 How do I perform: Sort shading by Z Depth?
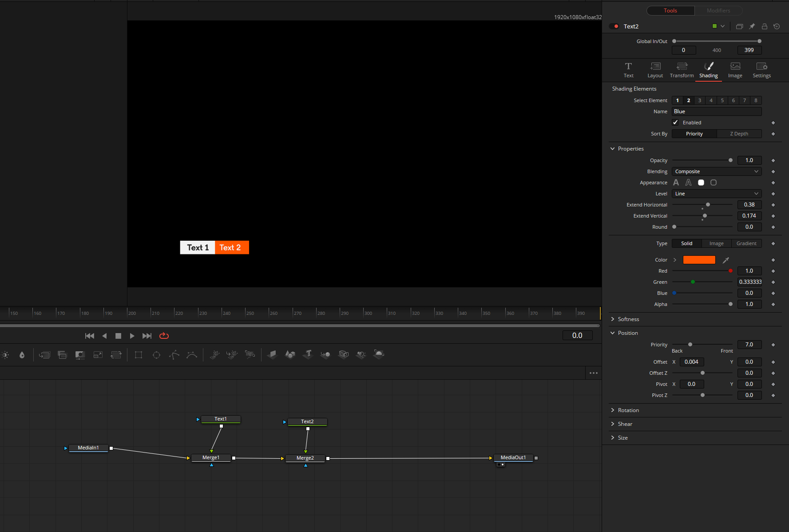point(739,134)
